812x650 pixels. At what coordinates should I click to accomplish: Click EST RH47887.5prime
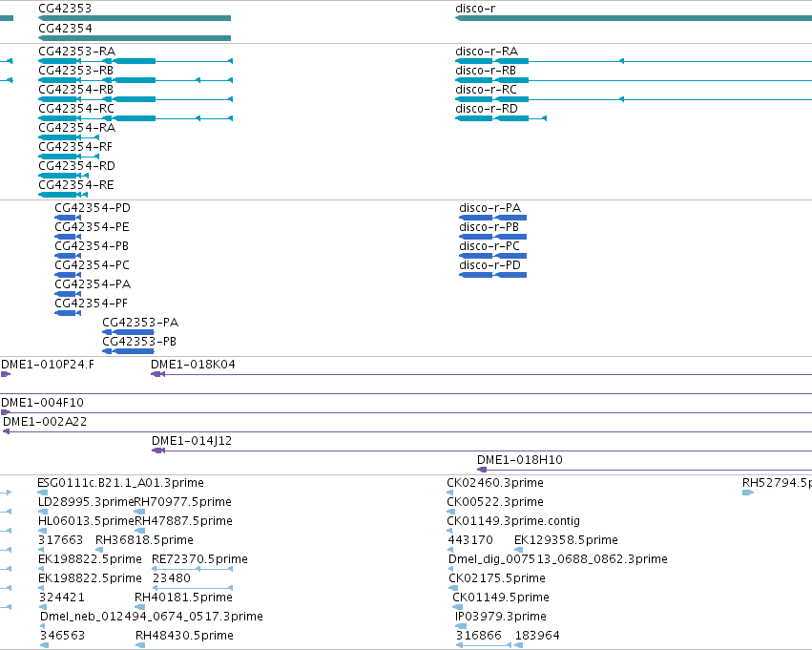coord(140,531)
